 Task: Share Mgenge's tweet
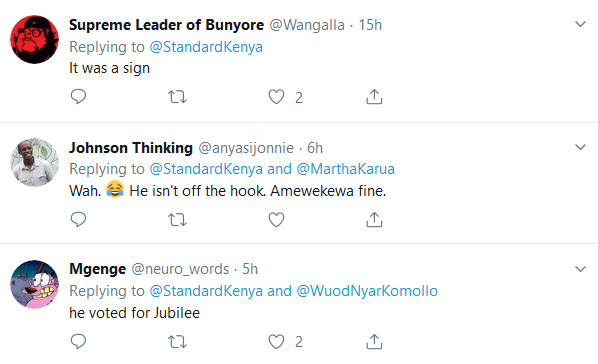[x=374, y=341]
